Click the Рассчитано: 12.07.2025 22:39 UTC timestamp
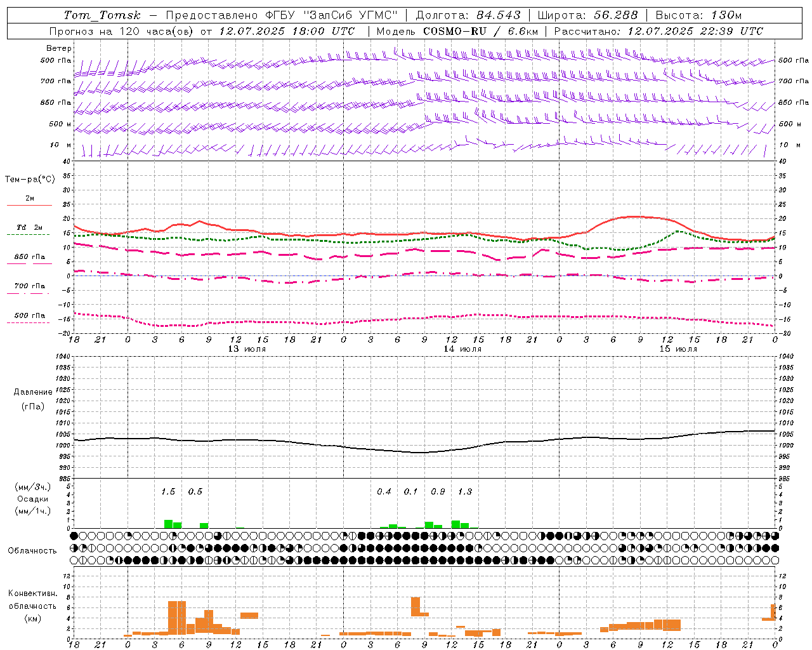 [658, 31]
